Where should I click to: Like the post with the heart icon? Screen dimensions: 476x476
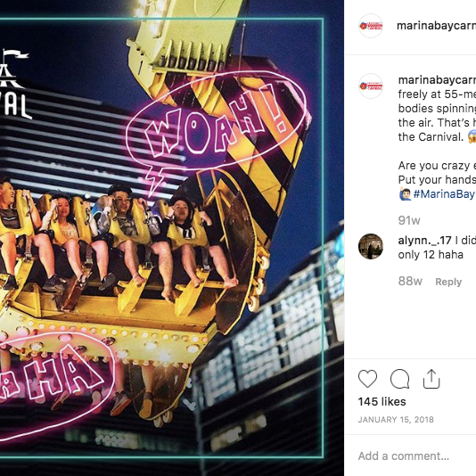pyautogui.click(x=367, y=379)
